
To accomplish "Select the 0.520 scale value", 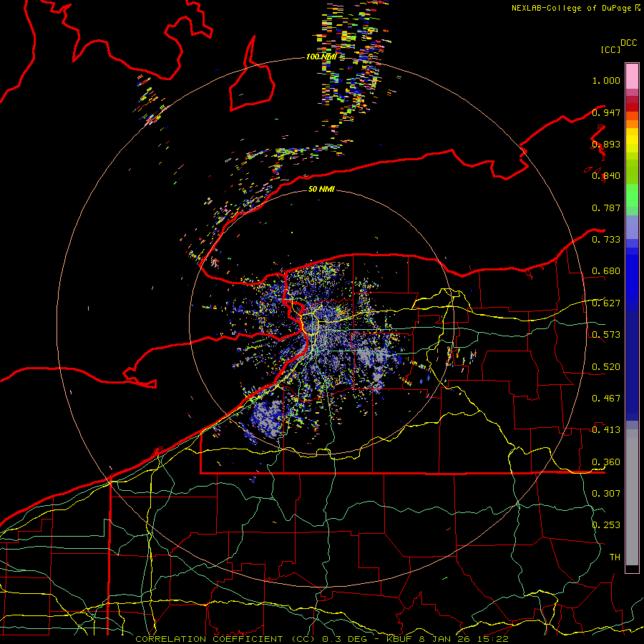I will 606,367.
